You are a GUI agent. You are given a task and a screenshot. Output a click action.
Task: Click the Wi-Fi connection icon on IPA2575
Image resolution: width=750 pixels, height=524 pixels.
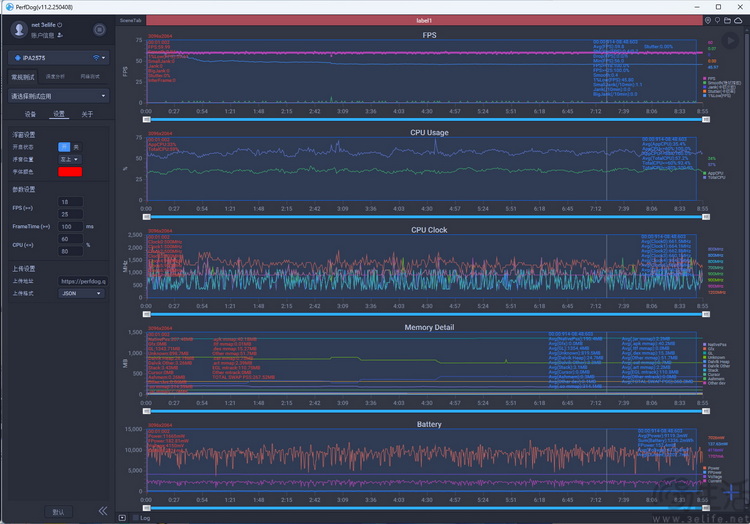(96, 58)
